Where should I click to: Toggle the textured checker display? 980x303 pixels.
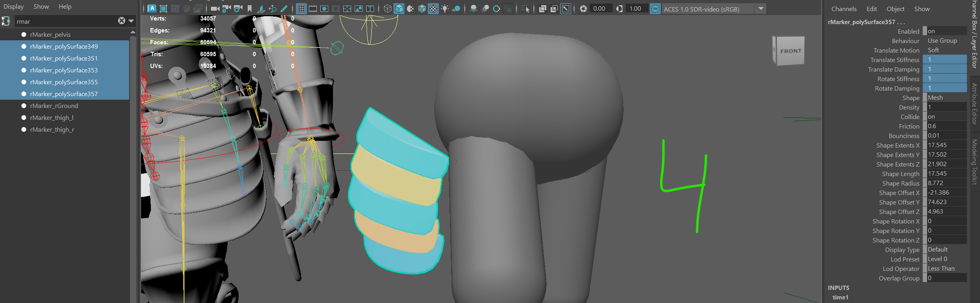[433, 9]
